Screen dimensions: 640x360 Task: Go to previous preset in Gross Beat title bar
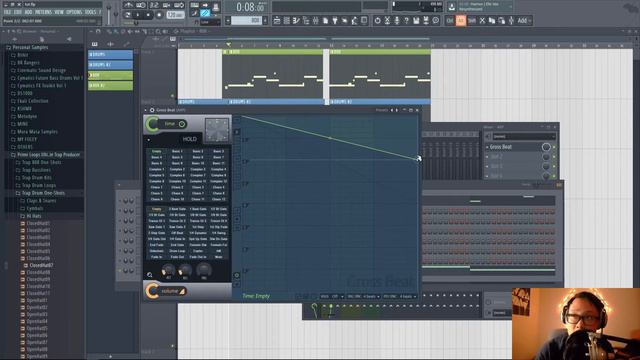[392, 110]
